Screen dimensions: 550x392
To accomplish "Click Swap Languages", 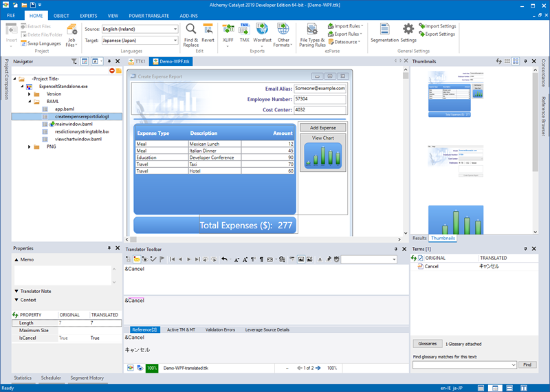I will 41,43.
